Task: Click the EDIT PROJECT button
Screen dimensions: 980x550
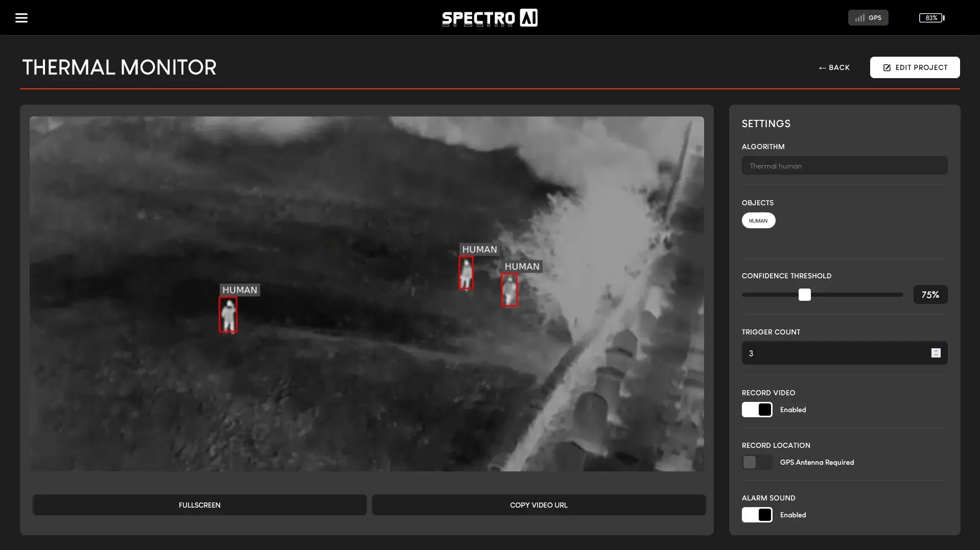Action: coord(914,67)
